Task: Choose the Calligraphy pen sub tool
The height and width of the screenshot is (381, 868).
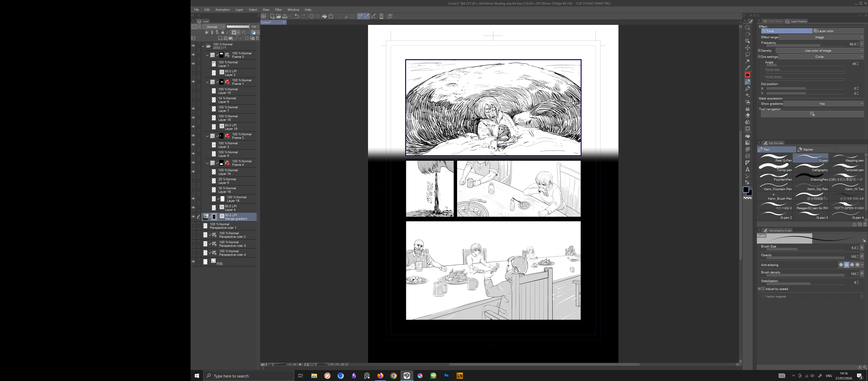Action: click(810, 167)
